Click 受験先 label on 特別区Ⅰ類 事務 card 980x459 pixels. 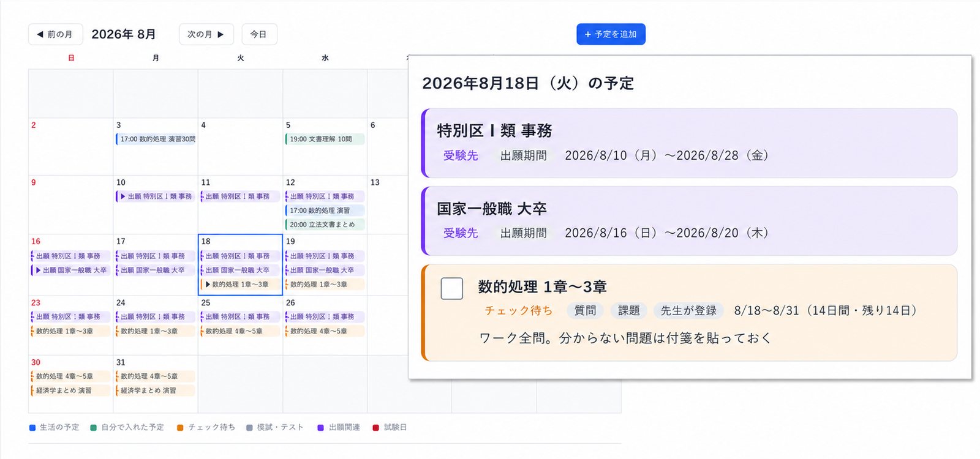click(x=461, y=155)
